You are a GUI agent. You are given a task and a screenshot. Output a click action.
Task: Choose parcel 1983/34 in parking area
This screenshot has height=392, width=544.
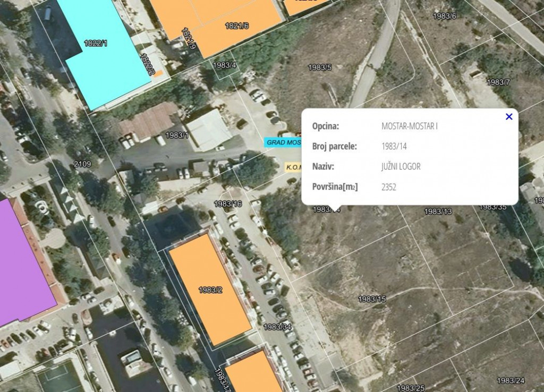coord(277,327)
